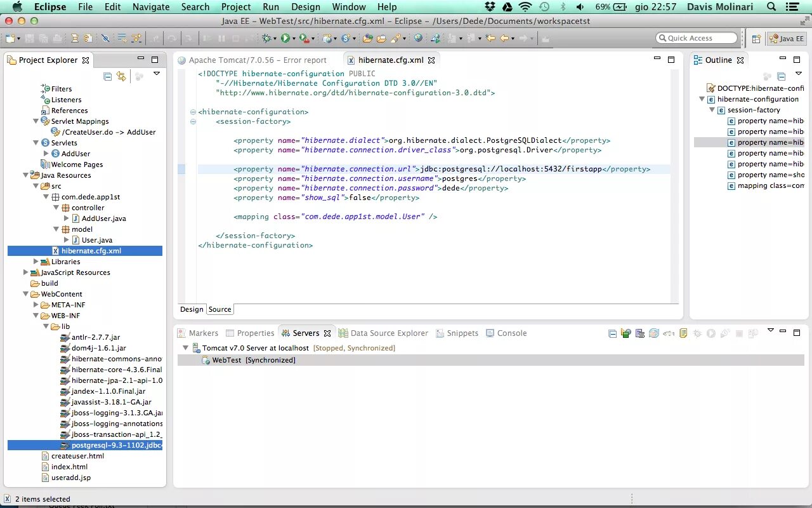812x508 pixels.
Task: Select mapping class node in Outline
Action: click(x=765, y=186)
